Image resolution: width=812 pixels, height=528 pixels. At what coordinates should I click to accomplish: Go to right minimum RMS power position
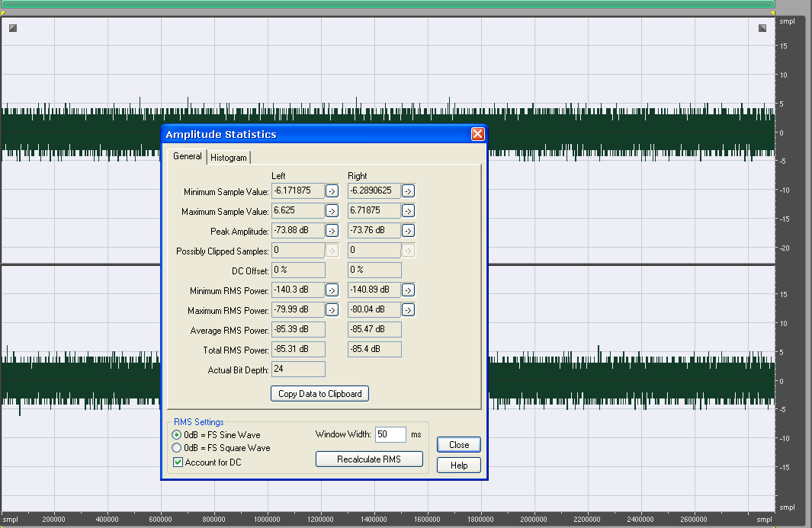tap(408, 290)
